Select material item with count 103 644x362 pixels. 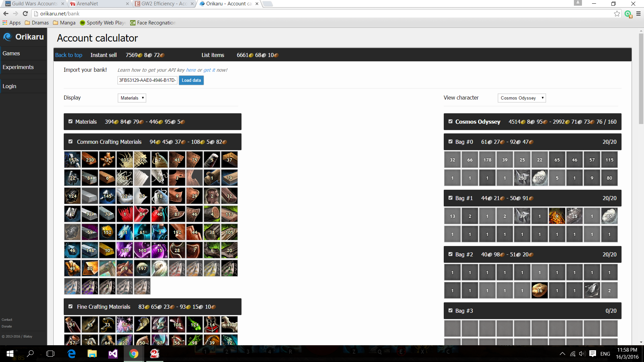click(125, 160)
